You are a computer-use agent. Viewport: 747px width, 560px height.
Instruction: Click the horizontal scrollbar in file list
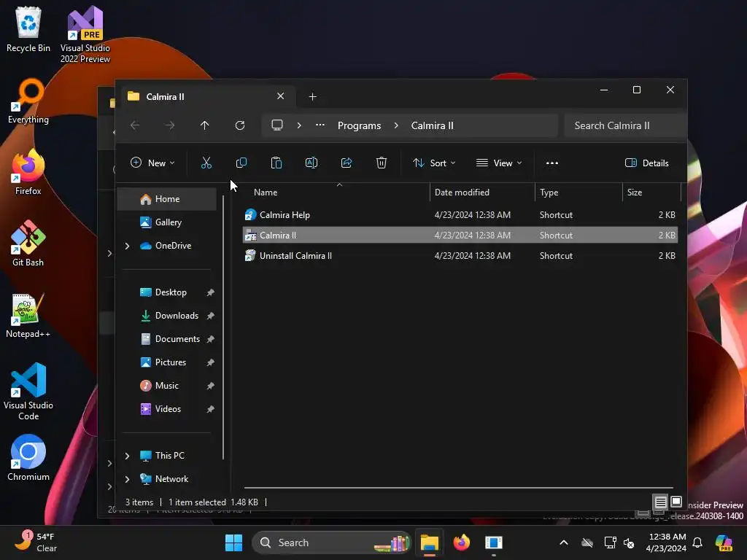click(x=458, y=488)
